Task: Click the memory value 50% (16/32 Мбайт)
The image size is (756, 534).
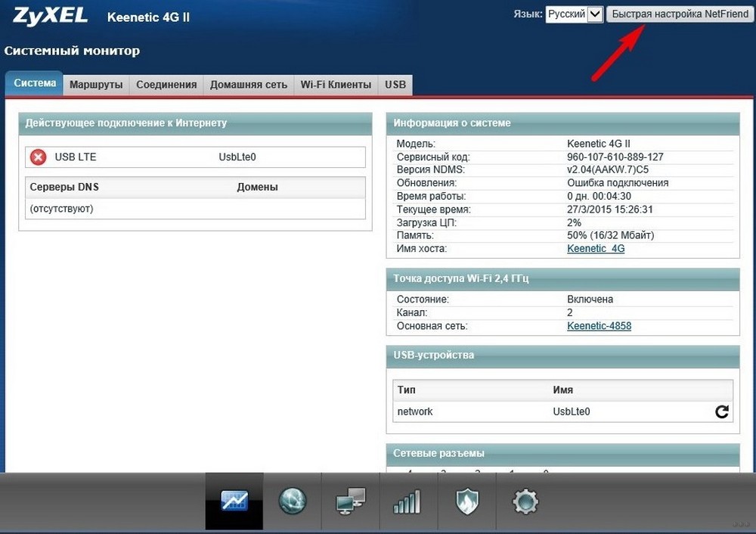Action: [610, 235]
